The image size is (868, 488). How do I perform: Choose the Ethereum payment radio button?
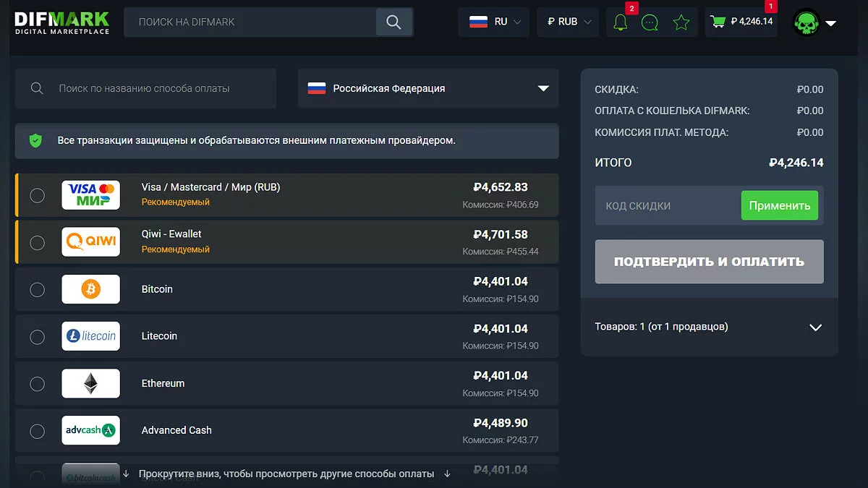(37, 384)
